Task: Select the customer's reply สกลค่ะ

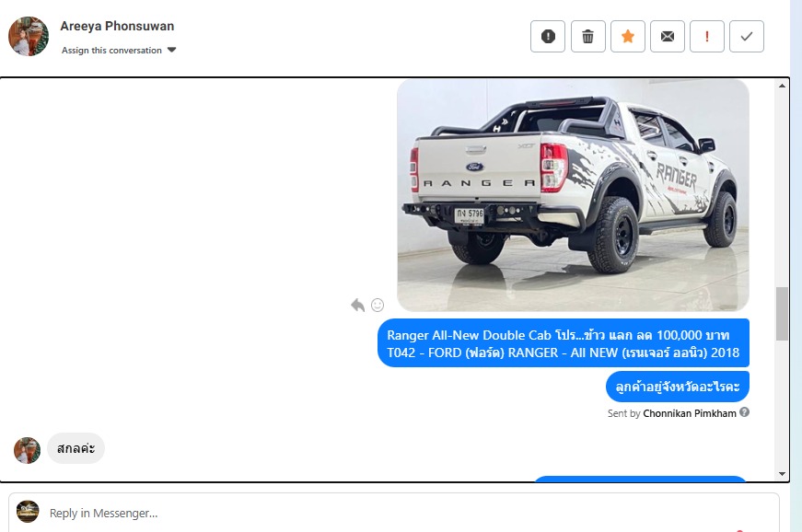Action: 76,448
